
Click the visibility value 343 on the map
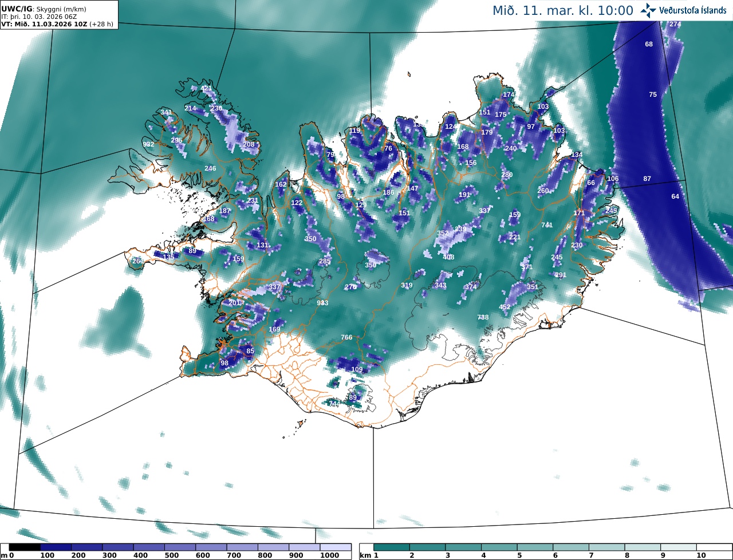click(x=440, y=285)
